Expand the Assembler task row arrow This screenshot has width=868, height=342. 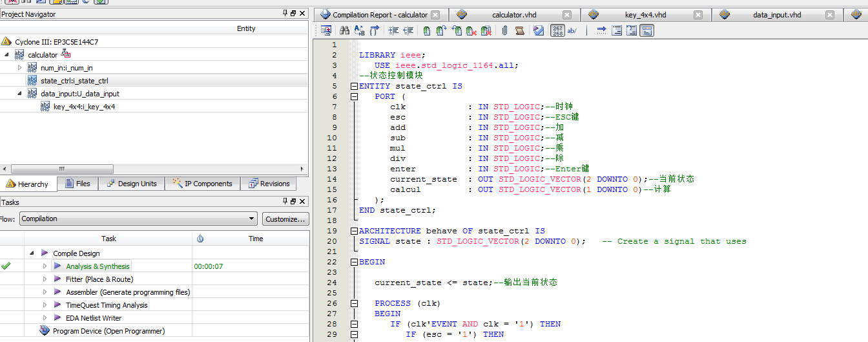45,292
